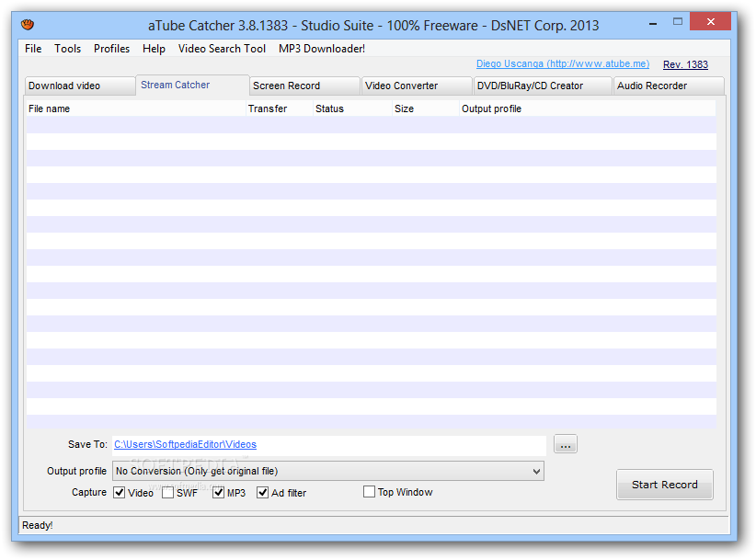Enable the SWF capture checkbox
This screenshot has height=560, width=756.
[x=167, y=493]
